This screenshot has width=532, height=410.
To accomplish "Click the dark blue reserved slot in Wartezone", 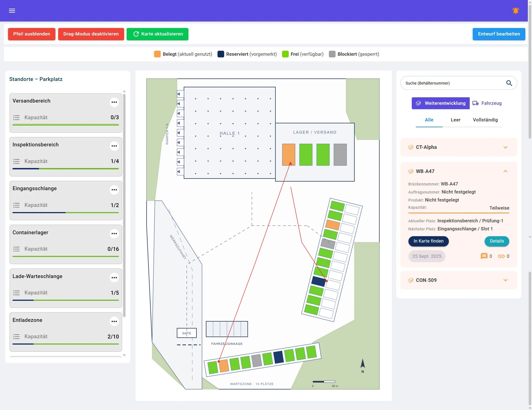I will coord(278,357).
